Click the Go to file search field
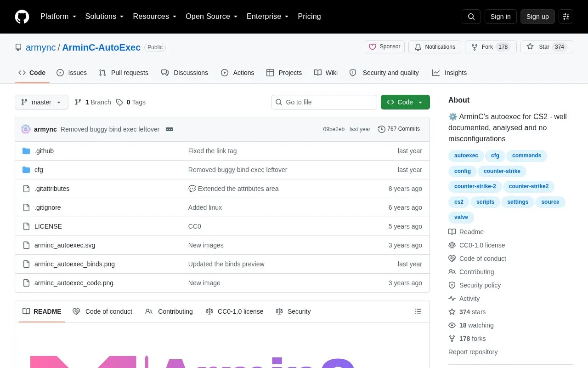The width and height of the screenshot is (588, 368). [324, 102]
